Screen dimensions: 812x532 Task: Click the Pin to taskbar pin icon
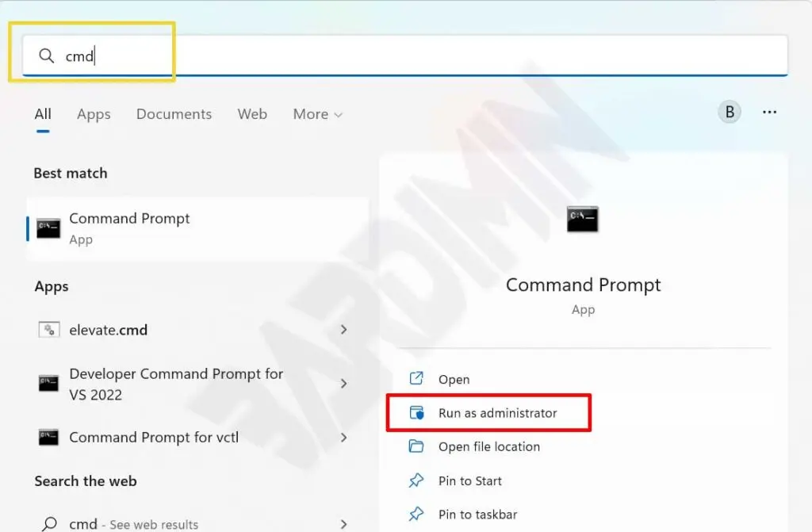pyautogui.click(x=416, y=514)
